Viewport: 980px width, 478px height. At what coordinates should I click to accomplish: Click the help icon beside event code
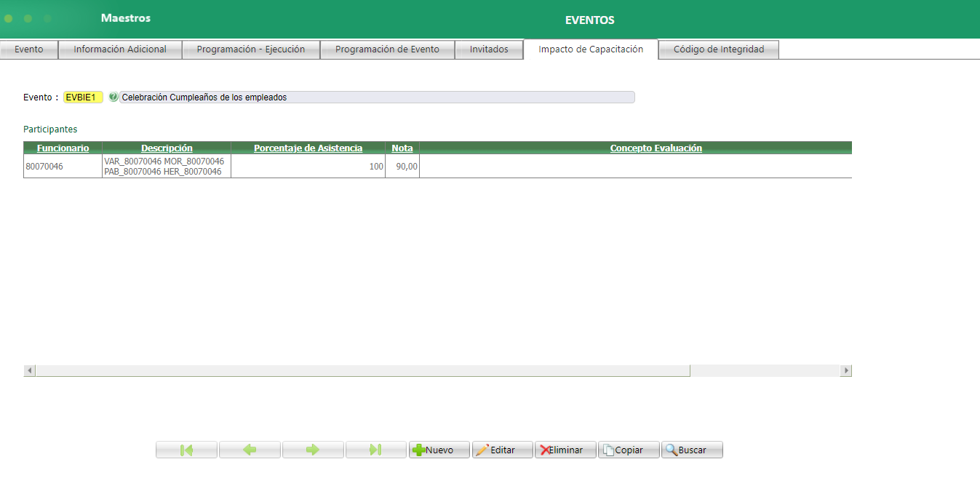point(113,97)
